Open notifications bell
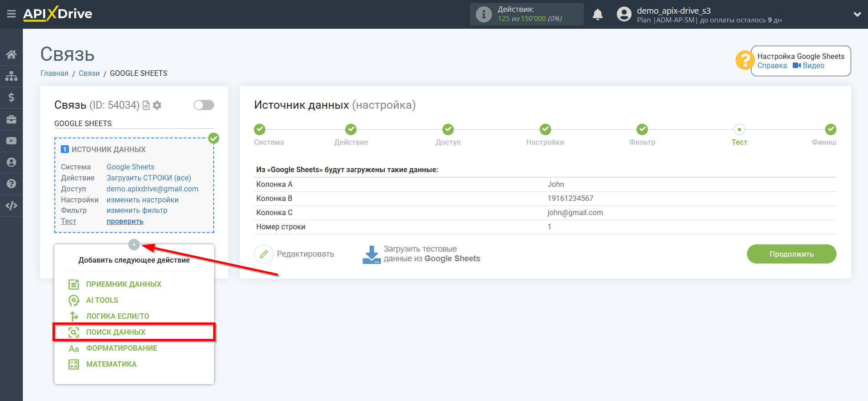 click(598, 14)
